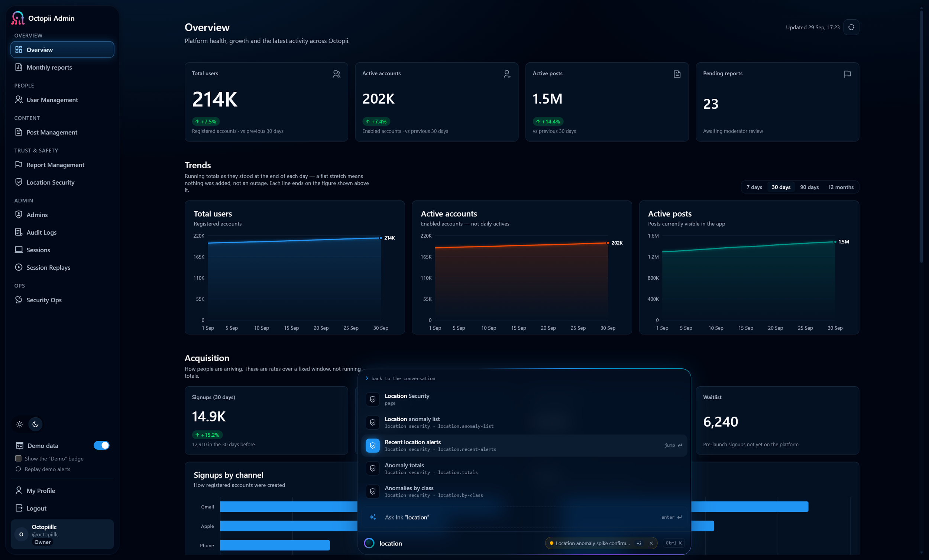Open Monthly reports in sidebar
This screenshot has height=560, width=929.
pyautogui.click(x=62, y=67)
